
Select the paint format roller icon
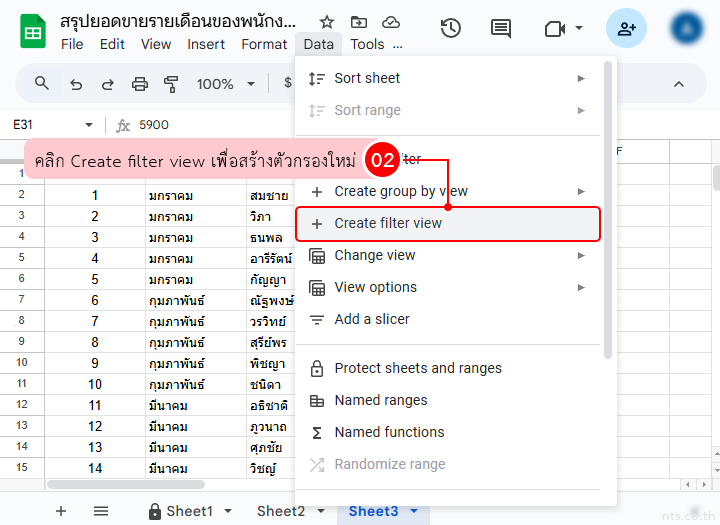[171, 84]
